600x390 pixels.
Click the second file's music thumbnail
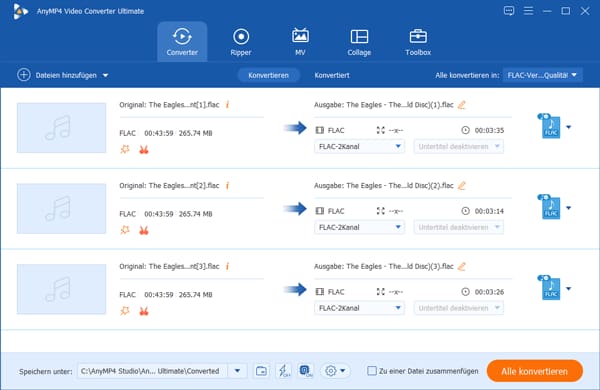pyautogui.click(x=62, y=209)
